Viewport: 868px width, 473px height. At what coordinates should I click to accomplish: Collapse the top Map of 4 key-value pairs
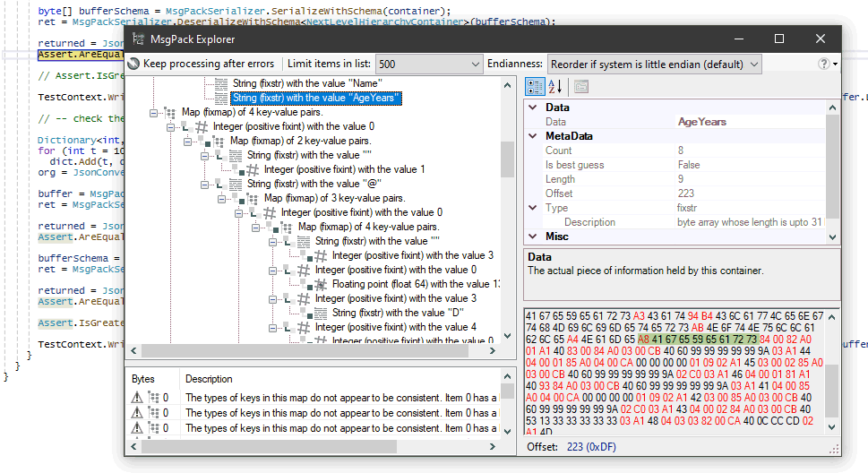point(153,113)
